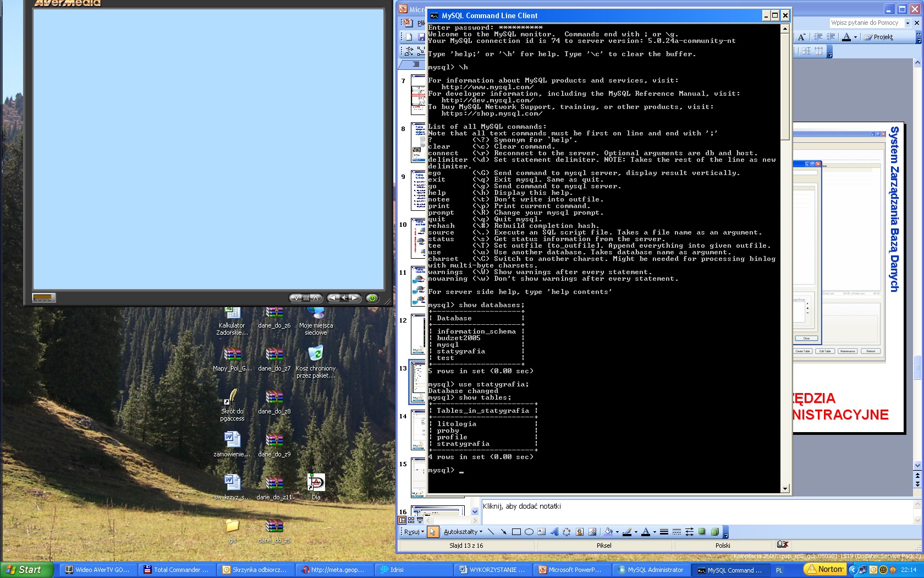Open 3-D style options
This screenshot has height=578, width=924.
[x=714, y=532]
